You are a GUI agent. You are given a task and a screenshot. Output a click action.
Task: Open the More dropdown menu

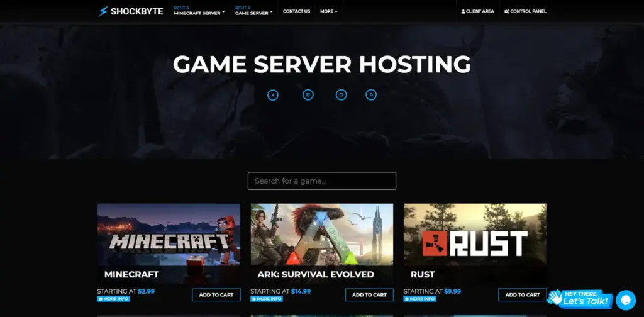328,11
